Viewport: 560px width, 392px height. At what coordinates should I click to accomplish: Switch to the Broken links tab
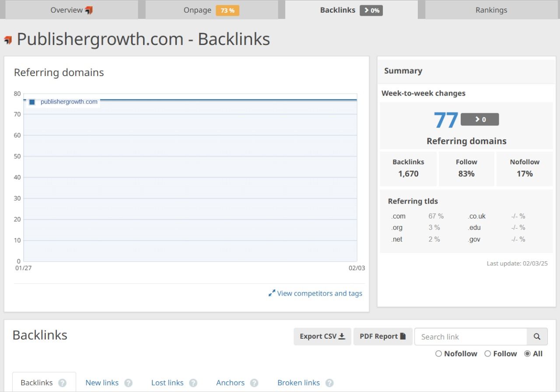(x=298, y=383)
